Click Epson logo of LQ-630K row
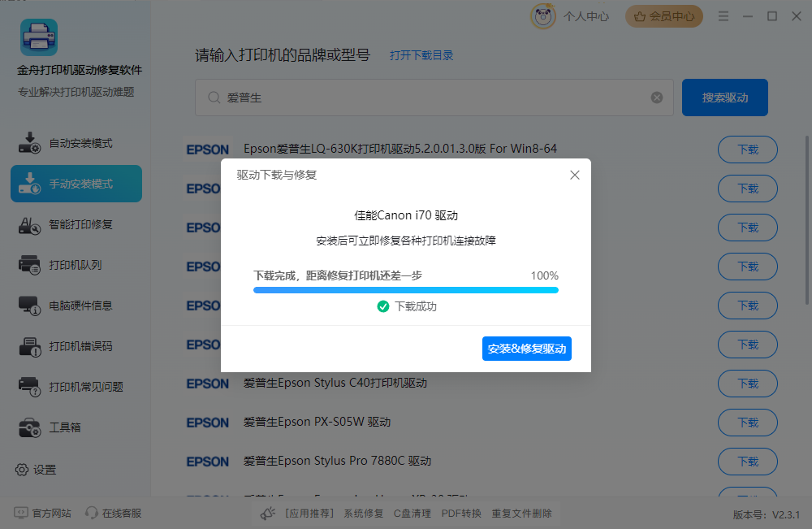812x529 pixels. click(x=208, y=150)
